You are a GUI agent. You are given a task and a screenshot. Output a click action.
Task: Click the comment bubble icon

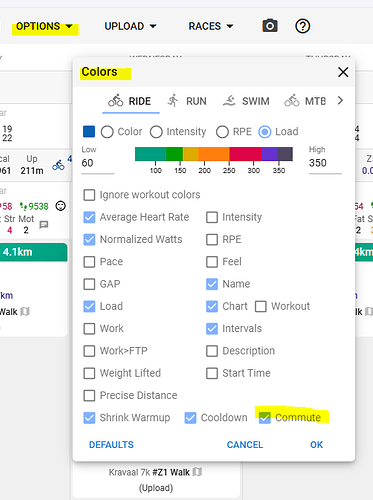pyautogui.click(x=44, y=225)
